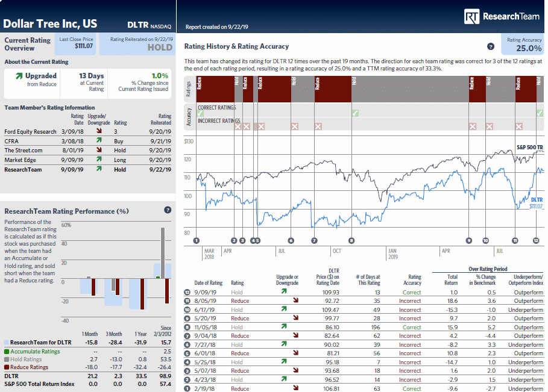Viewport: 548px width, 392px height.
Task: Click the first dark red Reduce band in ratings strip
Action: [x=216, y=89]
